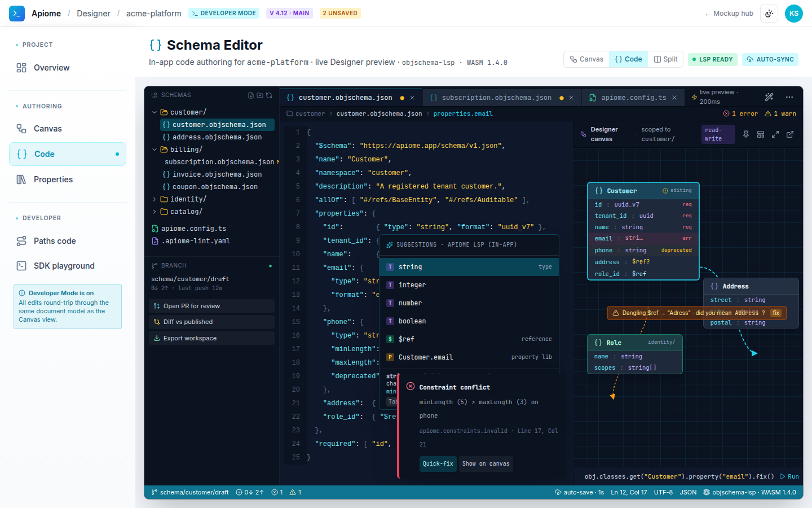The image size is (812, 508).
Task: Click the warning triangle next to 1 warn
Action: tap(768, 113)
